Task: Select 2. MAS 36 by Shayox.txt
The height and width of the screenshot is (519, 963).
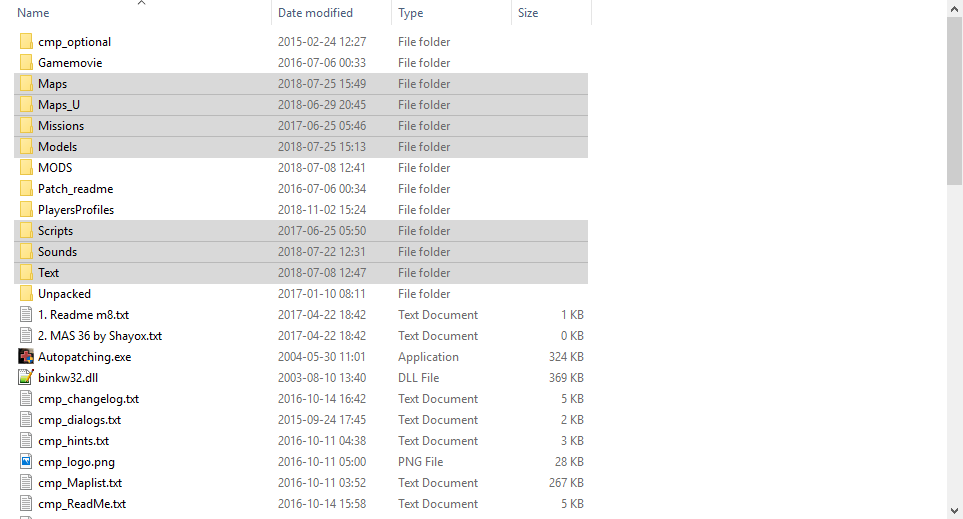Action: click(x=100, y=336)
